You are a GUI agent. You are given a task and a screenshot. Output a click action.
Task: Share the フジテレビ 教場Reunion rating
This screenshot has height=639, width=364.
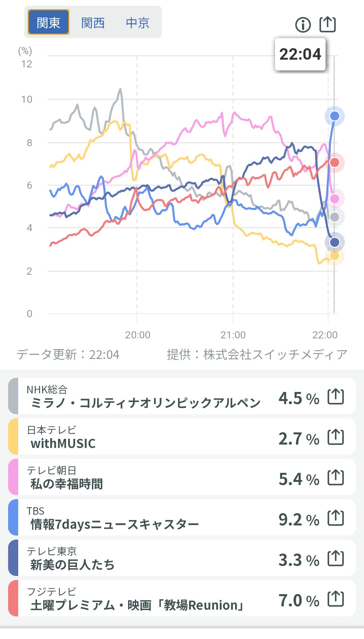point(336,599)
